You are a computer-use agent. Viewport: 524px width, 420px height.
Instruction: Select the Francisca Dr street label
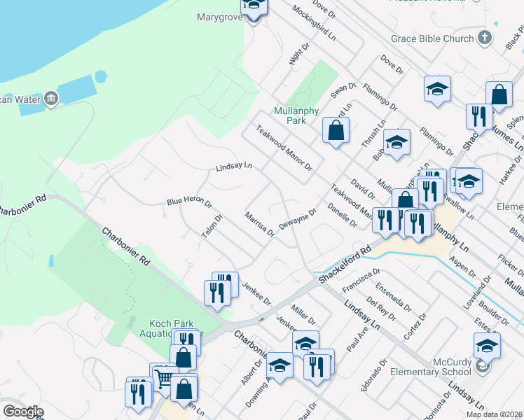click(x=361, y=281)
